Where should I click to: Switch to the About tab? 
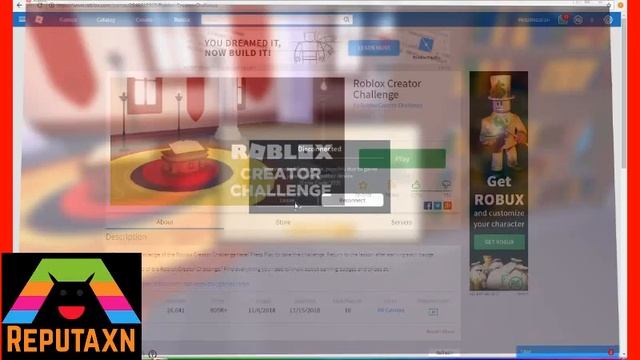click(164, 222)
